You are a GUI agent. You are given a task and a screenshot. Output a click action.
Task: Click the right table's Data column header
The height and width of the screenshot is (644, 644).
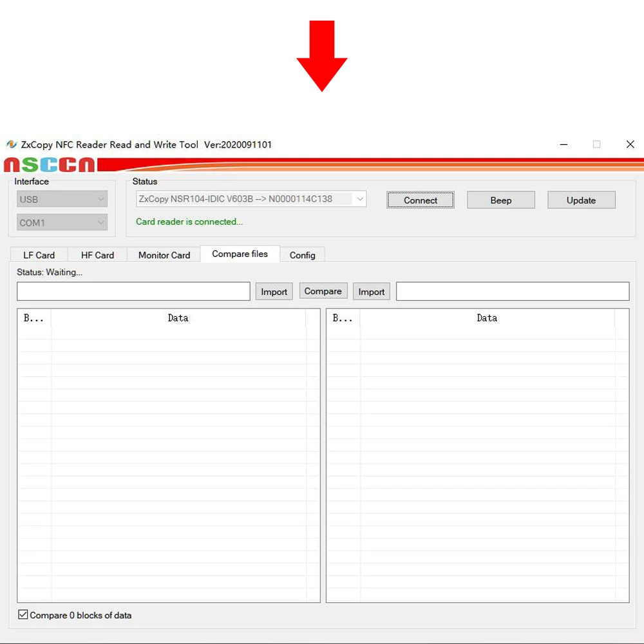[487, 318]
